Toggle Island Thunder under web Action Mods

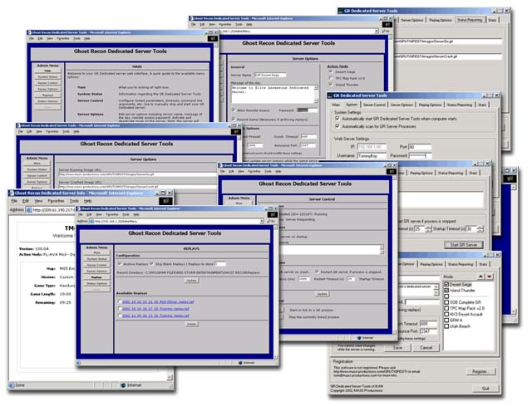pos(331,85)
